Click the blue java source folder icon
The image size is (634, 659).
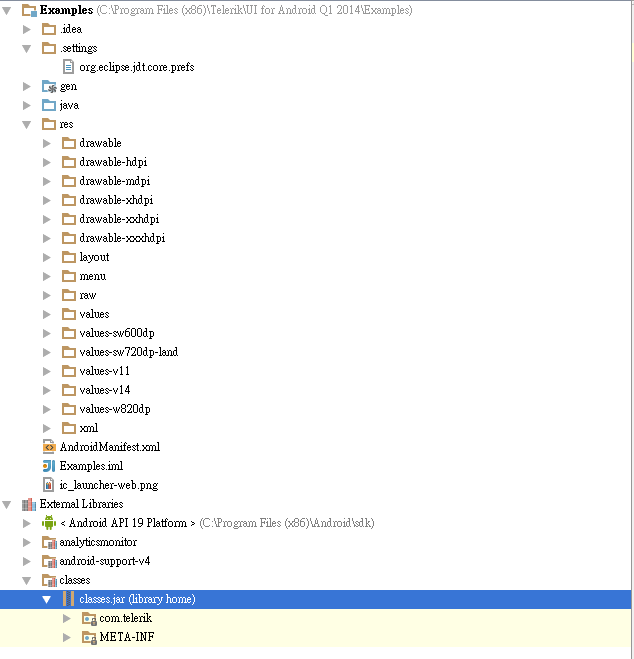tap(49, 105)
